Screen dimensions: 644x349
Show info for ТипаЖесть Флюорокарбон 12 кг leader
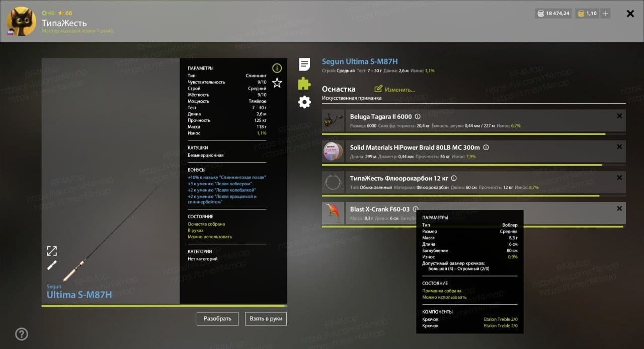pyautogui.click(x=454, y=178)
